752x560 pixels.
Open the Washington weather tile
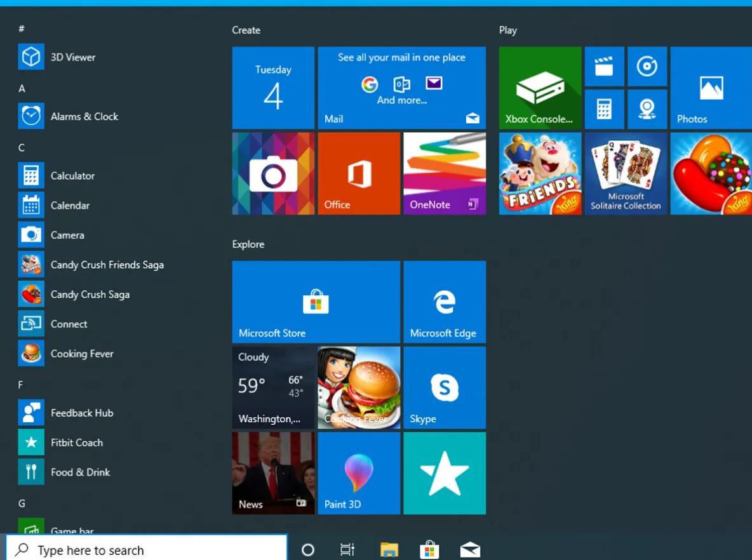(273, 387)
